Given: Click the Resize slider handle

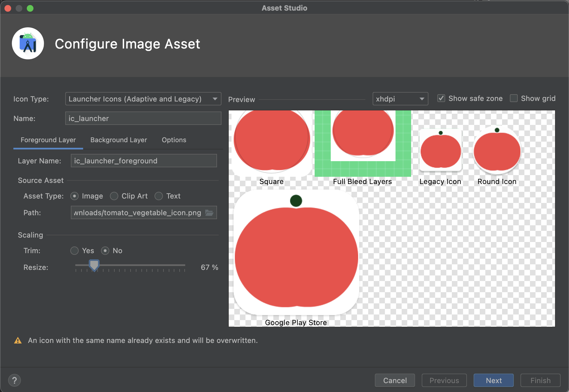Looking at the screenshot, I should pos(94,265).
